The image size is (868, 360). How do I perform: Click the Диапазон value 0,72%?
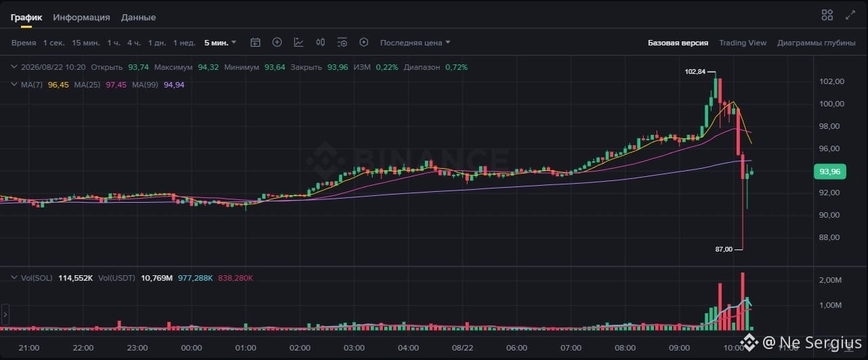(456, 67)
